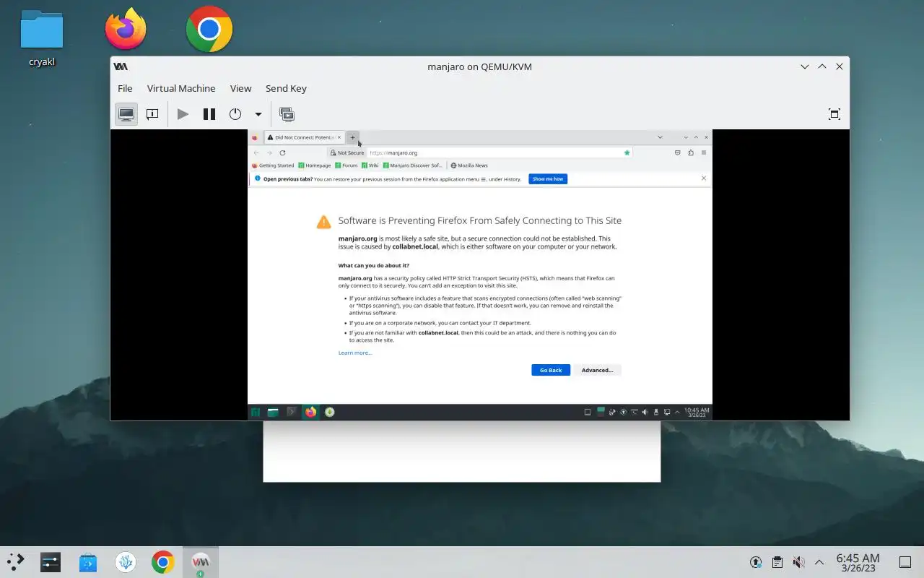Screen dimensions: 924x578
Task: Open the host updates tray icon
Action: pyautogui.click(x=756, y=562)
